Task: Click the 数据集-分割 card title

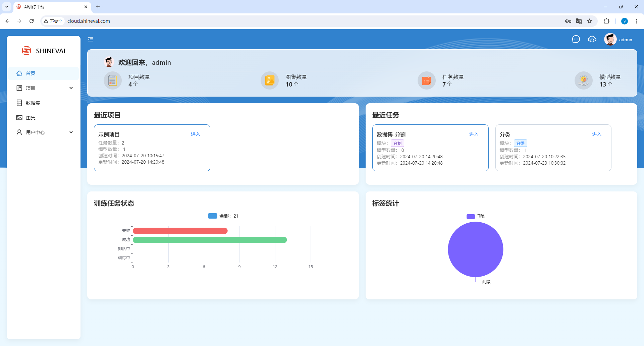Action: pyautogui.click(x=391, y=134)
